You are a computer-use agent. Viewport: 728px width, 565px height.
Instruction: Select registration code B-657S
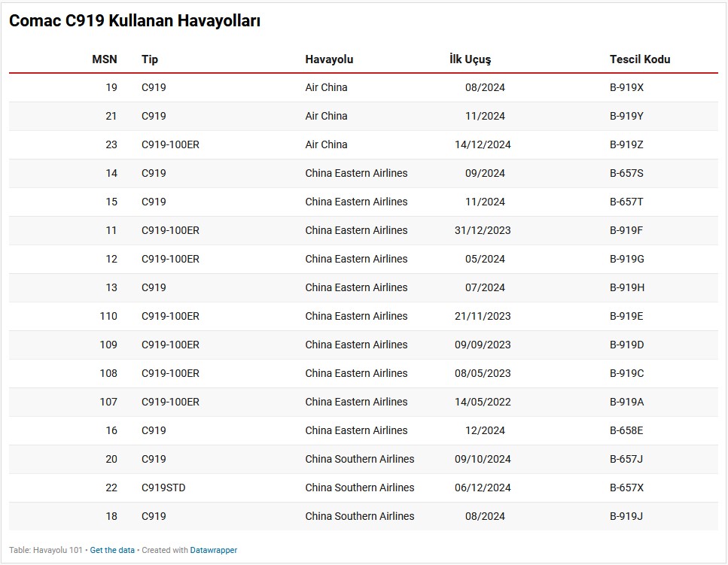tap(626, 174)
